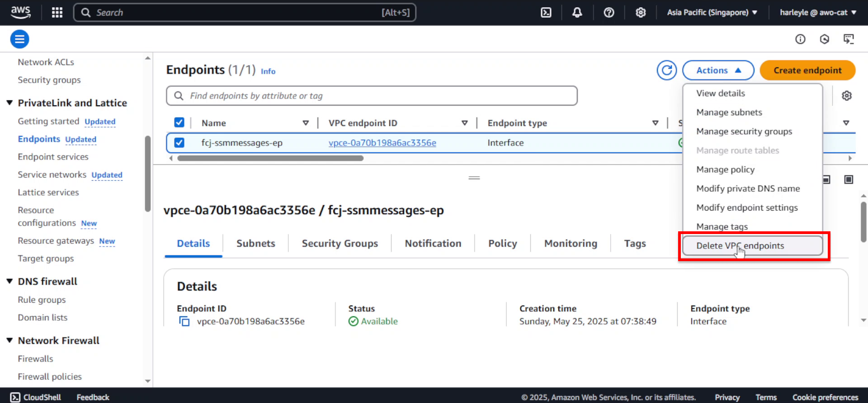Collapse the PrivateLink and Lattice section

(9, 103)
